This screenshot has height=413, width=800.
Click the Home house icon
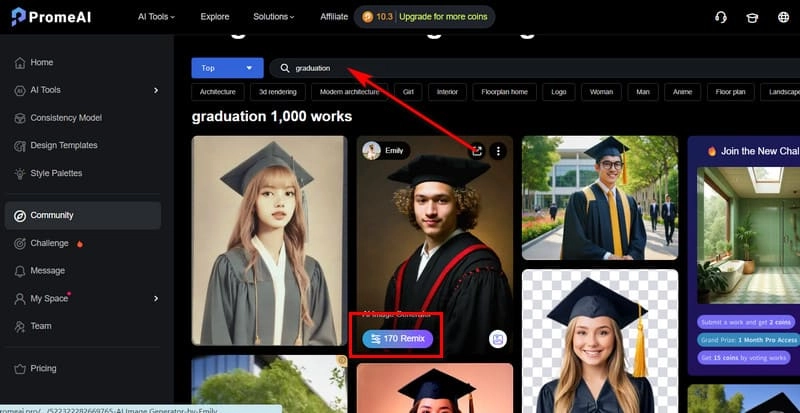point(20,63)
